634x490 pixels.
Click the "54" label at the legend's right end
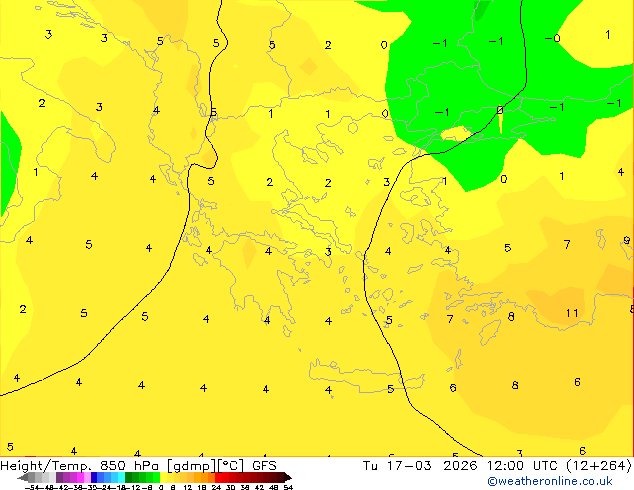pos(288,487)
